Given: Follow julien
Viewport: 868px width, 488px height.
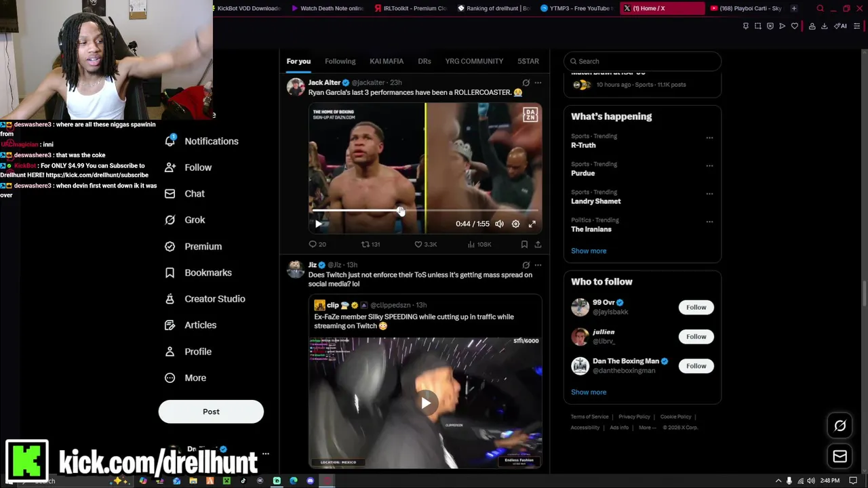Looking at the screenshot, I should (x=696, y=336).
